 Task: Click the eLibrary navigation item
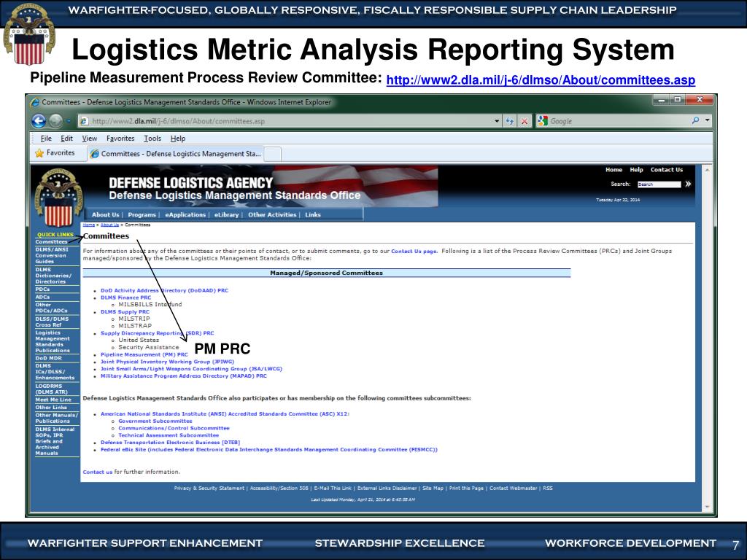coord(226,215)
